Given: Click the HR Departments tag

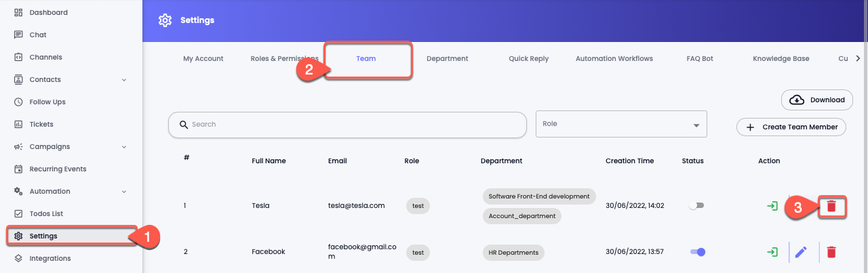Looking at the screenshot, I should pos(513,252).
